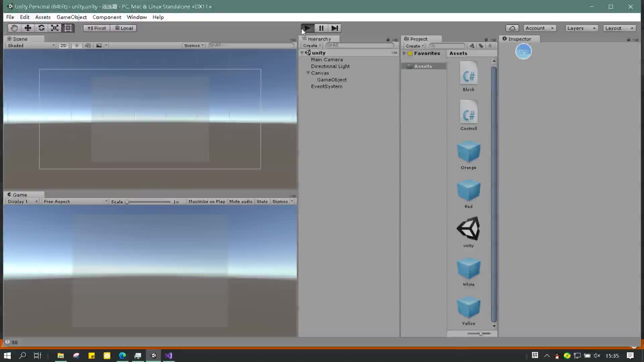Select the Move tool in toolbar
644x362 pixels.
[28, 28]
